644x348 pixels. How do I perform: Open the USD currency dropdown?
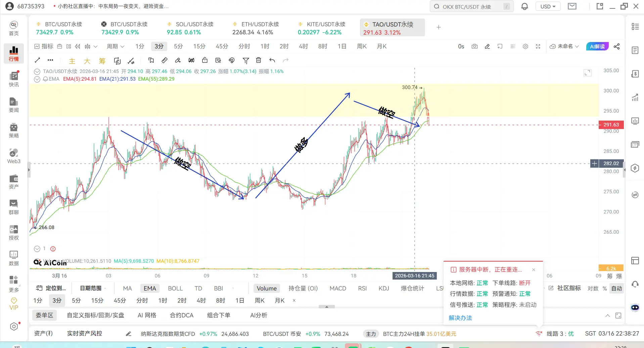pyautogui.click(x=548, y=6)
